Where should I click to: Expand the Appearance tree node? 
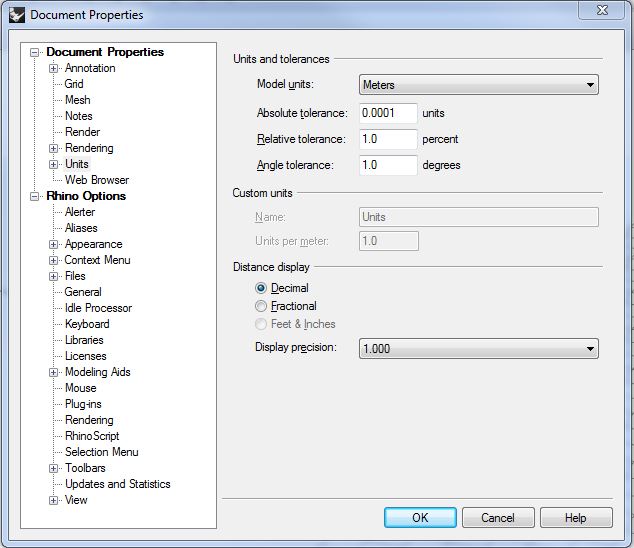tap(53, 244)
